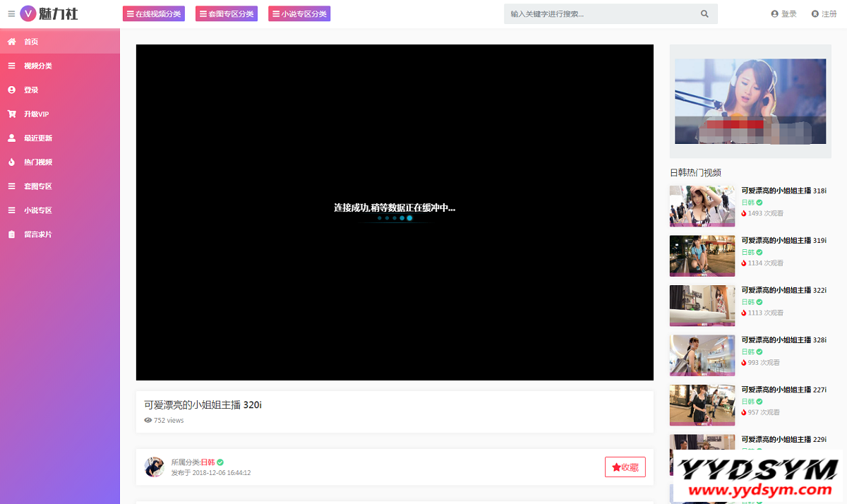Click the user icon for 最近更新
Image resolution: width=847 pixels, height=504 pixels.
tap(11, 138)
